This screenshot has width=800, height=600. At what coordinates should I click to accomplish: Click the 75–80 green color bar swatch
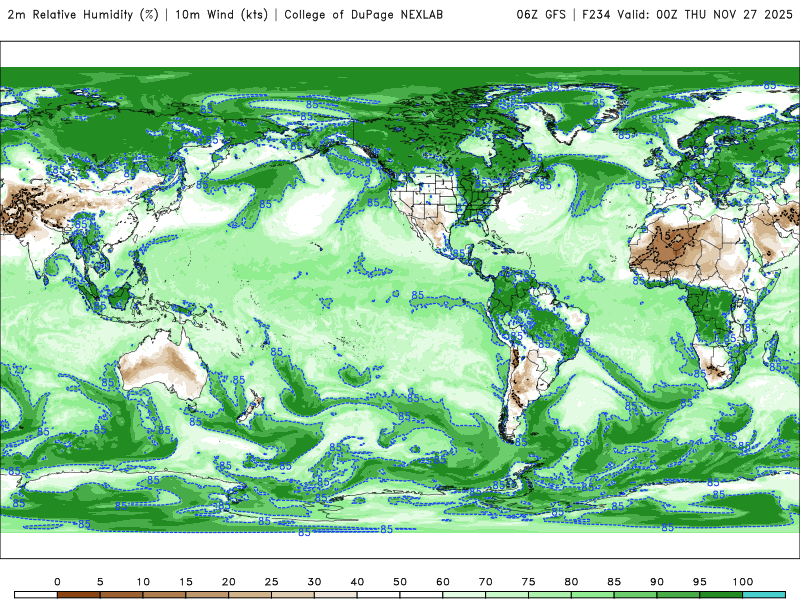[550, 595]
